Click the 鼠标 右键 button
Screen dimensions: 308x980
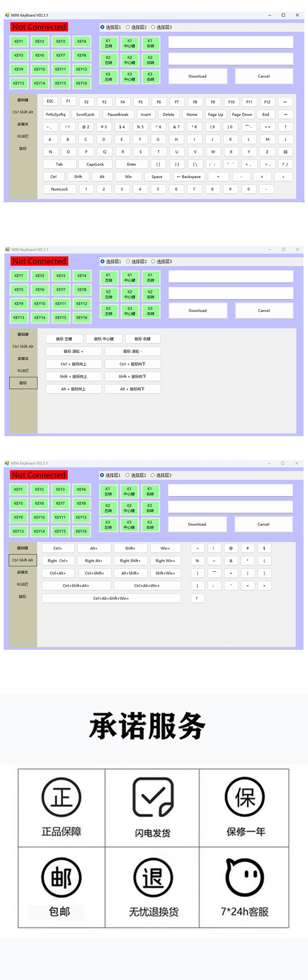[143, 339]
